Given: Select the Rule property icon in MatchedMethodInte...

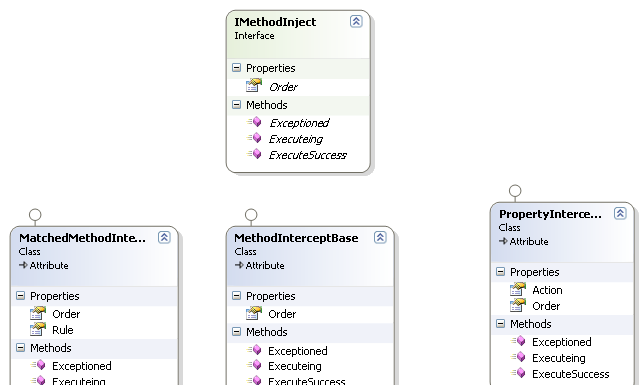Looking at the screenshot, I should click(38, 329).
